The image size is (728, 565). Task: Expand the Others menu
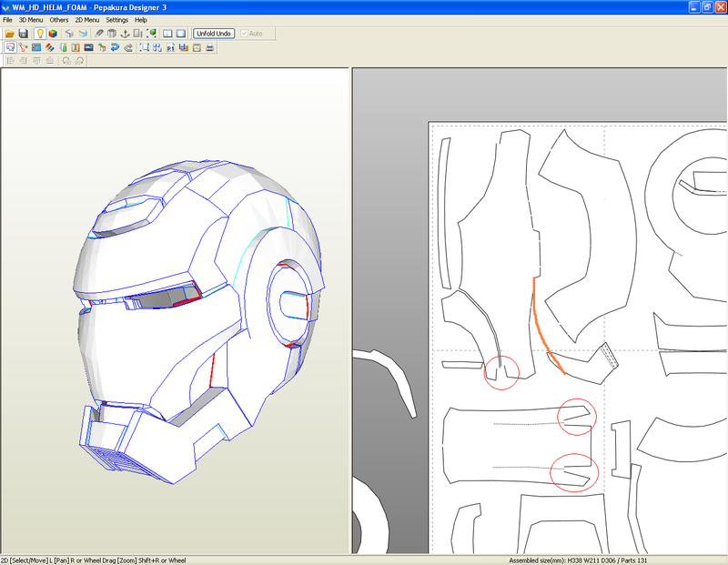coord(58,19)
